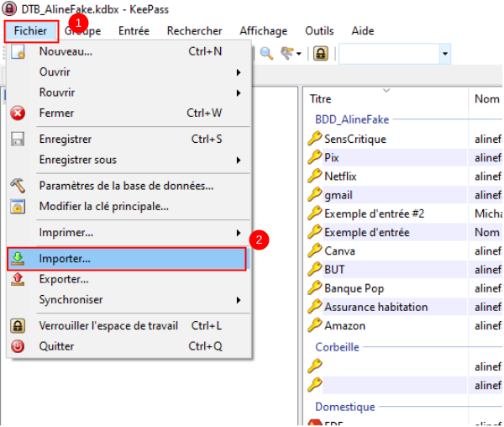Open the Aide menu
The width and height of the screenshot is (504, 427).
(x=363, y=31)
